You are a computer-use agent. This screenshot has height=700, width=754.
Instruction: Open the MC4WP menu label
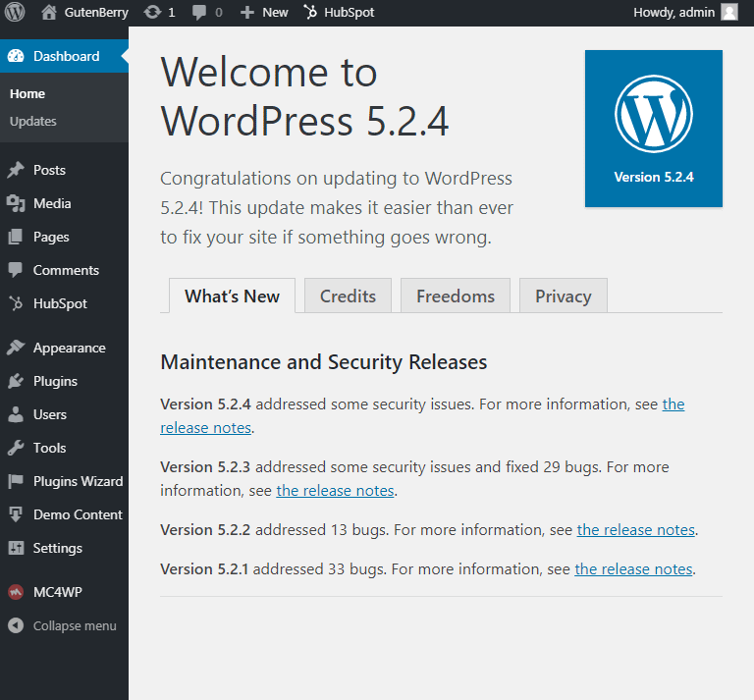58,592
